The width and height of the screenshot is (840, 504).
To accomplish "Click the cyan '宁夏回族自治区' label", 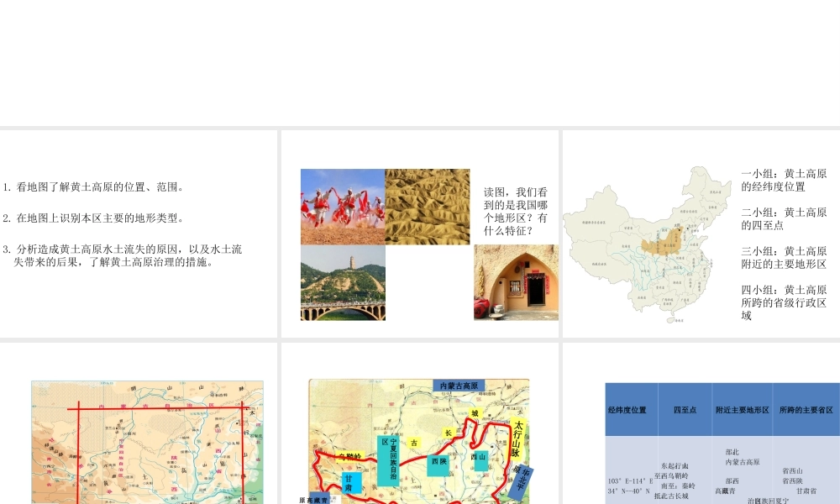I will coord(388,460).
